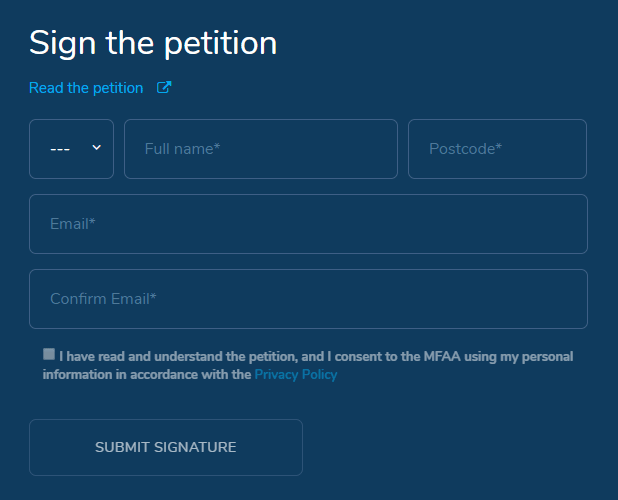
Task: Open the Privacy Policy link
Action: [296, 375]
